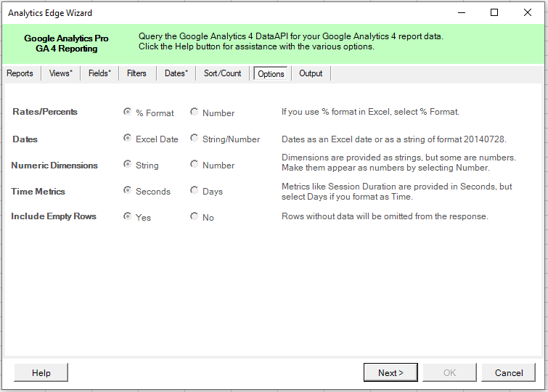548x392 pixels.
Task: Open the Filters tab
Action: click(x=136, y=73)
